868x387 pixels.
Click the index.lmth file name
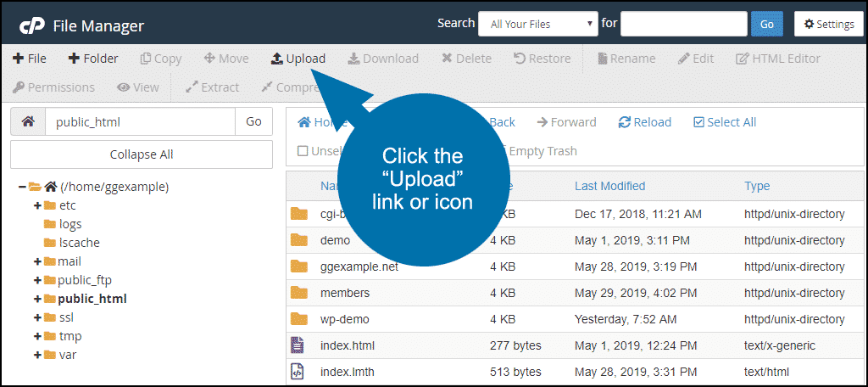[x=347, y=372]
